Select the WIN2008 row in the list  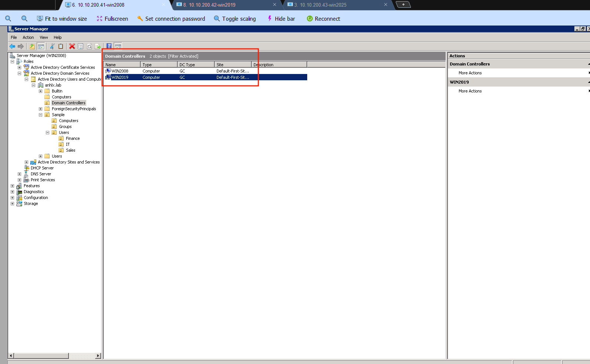pyautogui.click(x=206, y=71)
